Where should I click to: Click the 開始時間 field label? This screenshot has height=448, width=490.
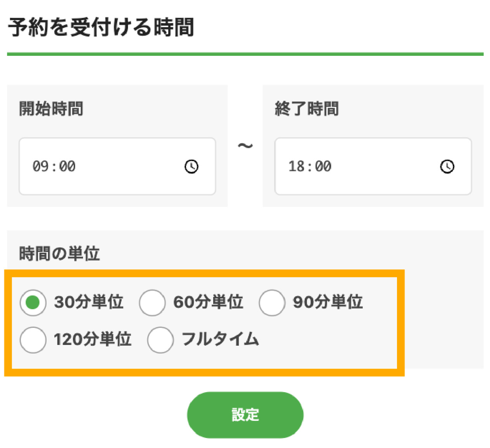tap(51, 109)
